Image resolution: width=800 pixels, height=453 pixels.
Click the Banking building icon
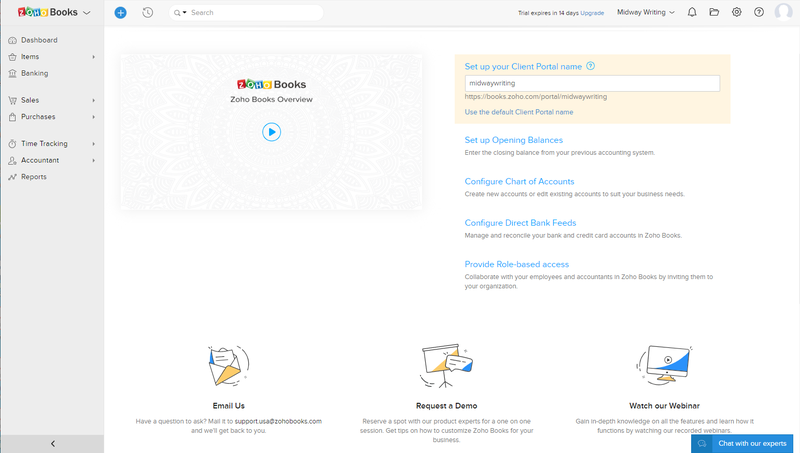(x=12, y=73)
